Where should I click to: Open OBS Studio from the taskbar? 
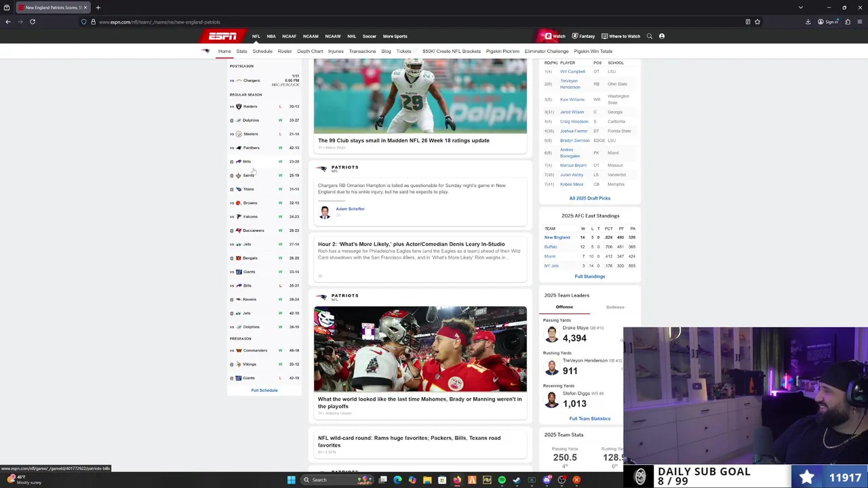click(x=561, y=480)
